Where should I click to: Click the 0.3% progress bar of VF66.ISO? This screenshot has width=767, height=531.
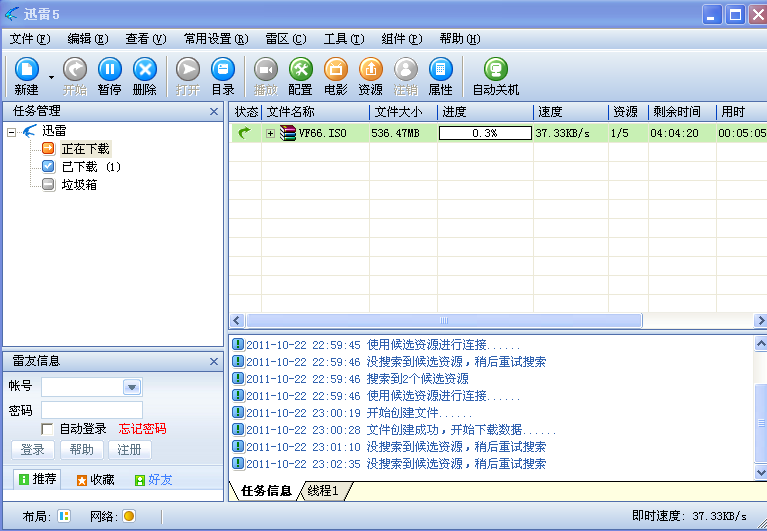(485, 133)
